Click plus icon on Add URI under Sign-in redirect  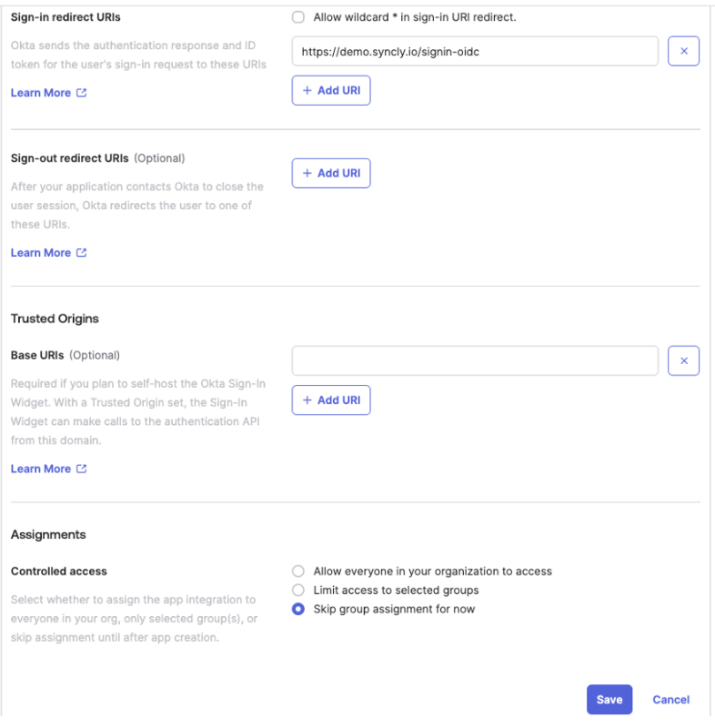pos(307,89)
